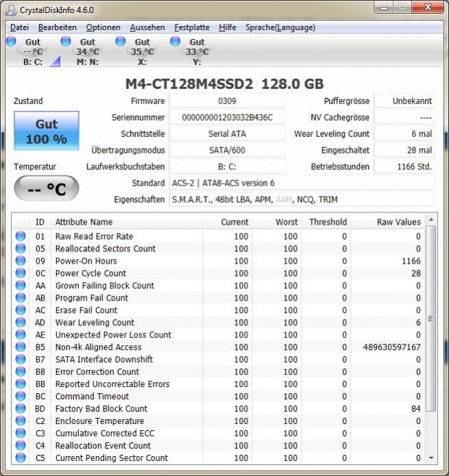Click status icon for Power-On Hours
The image size is (449, 476).
tap(21, 260)
